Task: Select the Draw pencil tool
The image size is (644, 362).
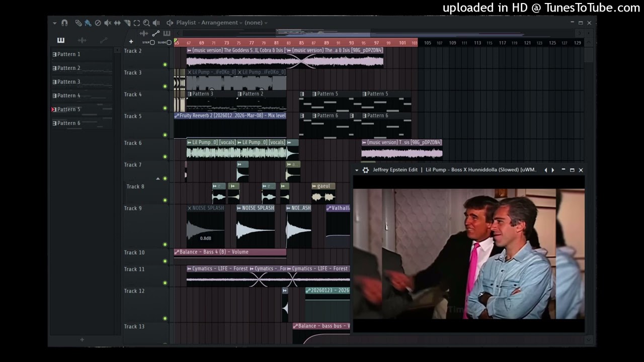Action: click(78, 23)
